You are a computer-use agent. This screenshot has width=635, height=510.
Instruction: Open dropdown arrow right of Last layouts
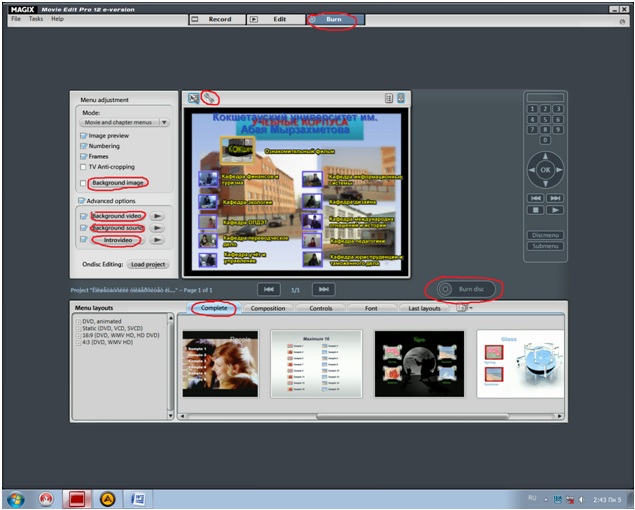[x=470, y=308]
